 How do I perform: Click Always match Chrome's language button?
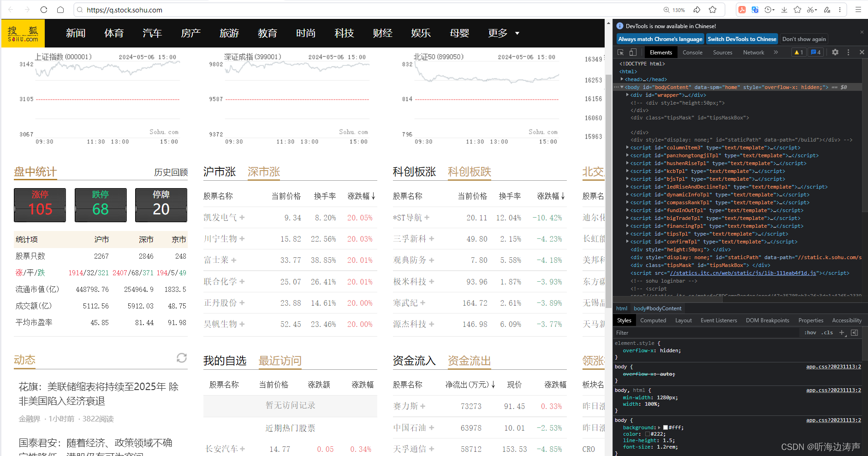[x=660, y=39]
